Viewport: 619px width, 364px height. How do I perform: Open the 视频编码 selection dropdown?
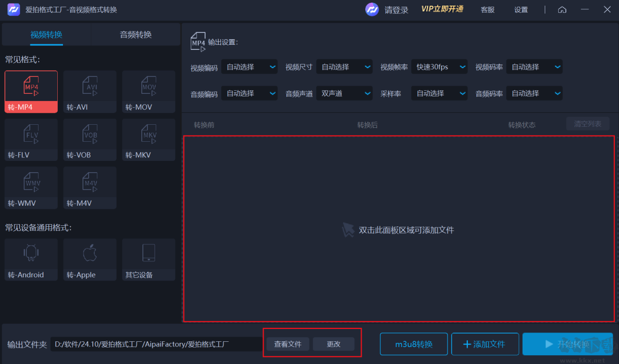click(249, 67)
